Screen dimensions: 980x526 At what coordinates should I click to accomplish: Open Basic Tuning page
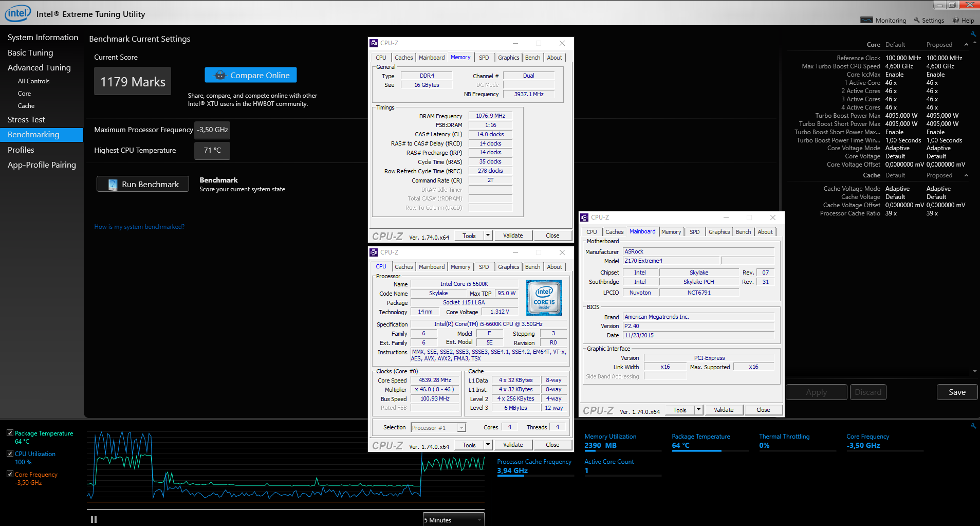tap(30, 53)
